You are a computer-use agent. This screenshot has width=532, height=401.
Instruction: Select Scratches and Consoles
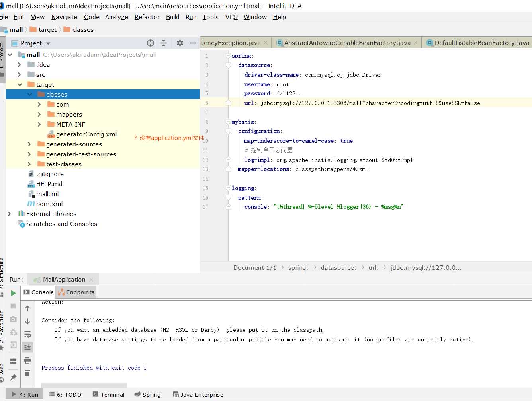point(61,224)
